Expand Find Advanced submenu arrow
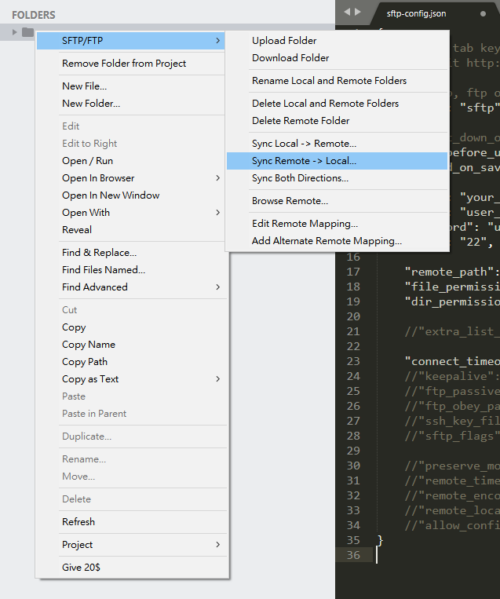This screenshot has width=500, height=599. (218, 287)
